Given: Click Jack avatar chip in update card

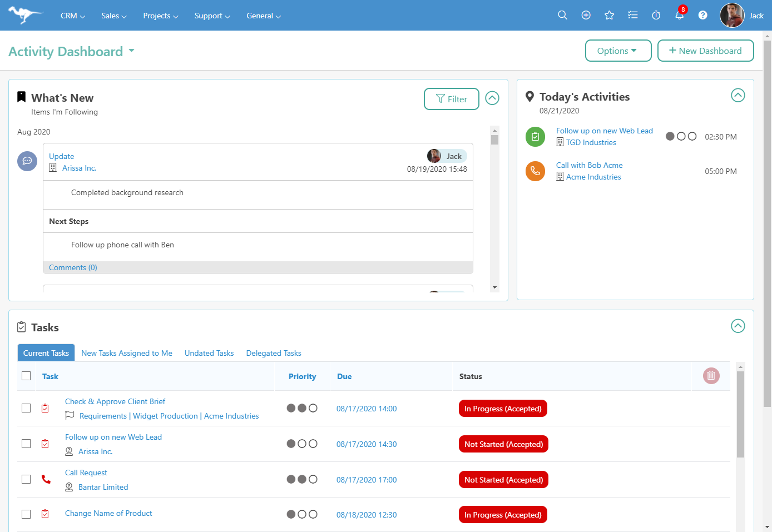Looking at the screenshot, I should 447,156.
